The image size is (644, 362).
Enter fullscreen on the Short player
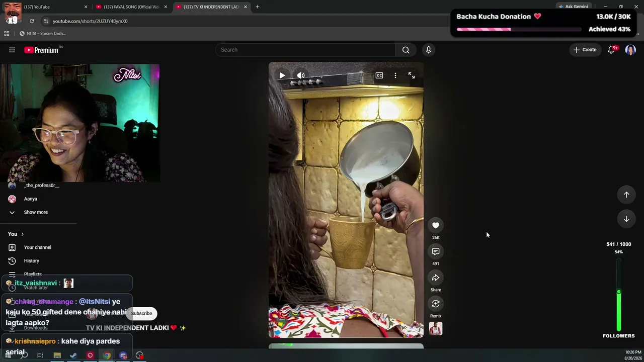[x=412, y=75]
